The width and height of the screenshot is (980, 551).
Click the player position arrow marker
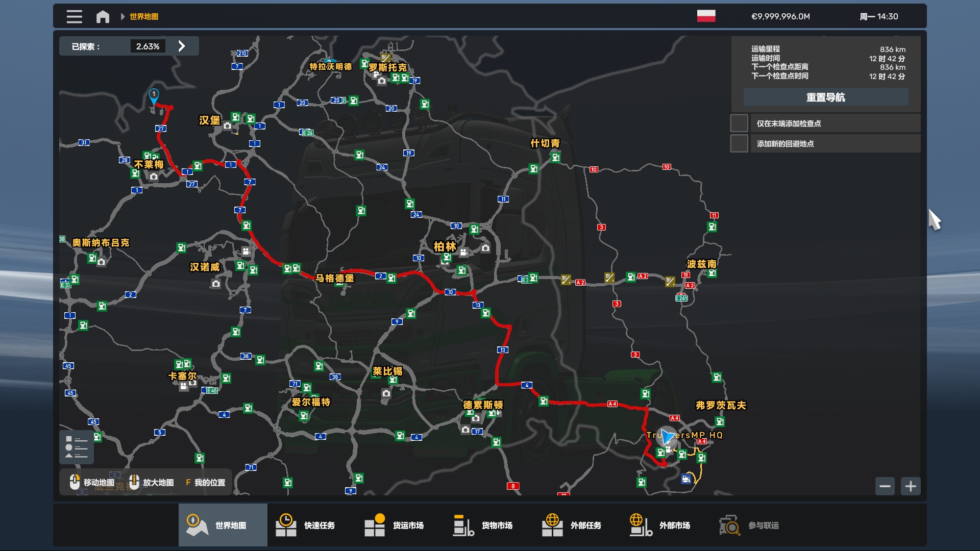pos(667,437)
